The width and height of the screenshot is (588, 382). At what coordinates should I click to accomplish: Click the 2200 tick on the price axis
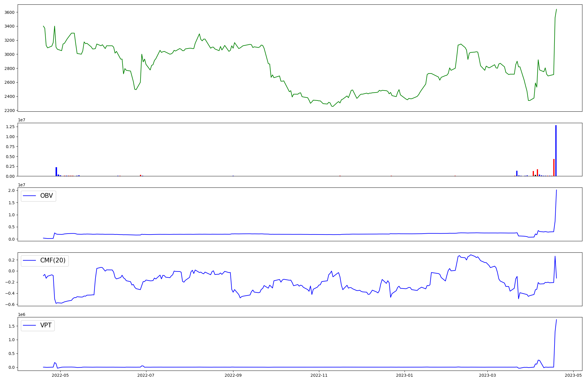(10, 110)
